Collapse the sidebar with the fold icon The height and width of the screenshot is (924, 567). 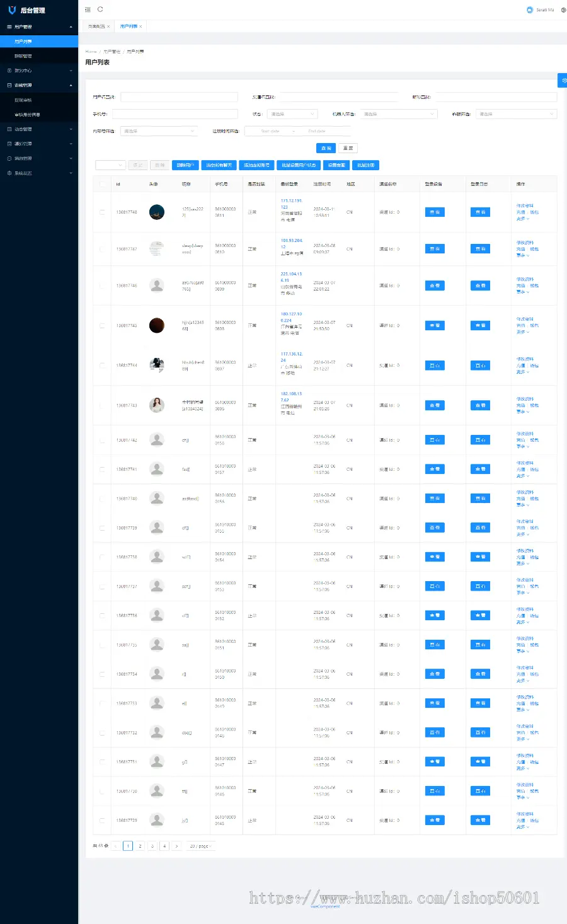[88, 9]
